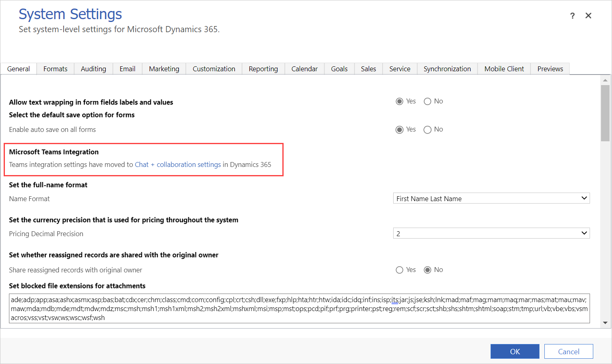This screenshot has width=612, height=364.
Task: Open Chat + collaboration settings link
Action: pos(178,164)
